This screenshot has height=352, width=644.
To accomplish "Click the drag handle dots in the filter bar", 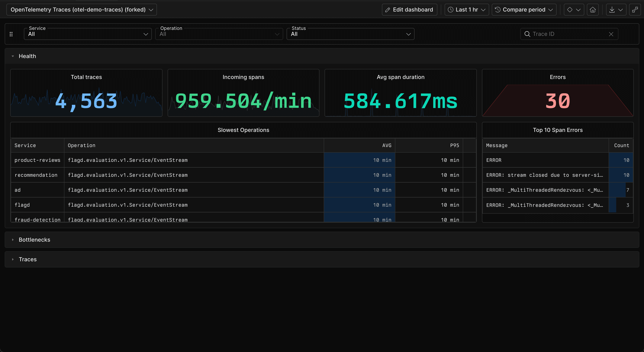I will click(11, 34).
